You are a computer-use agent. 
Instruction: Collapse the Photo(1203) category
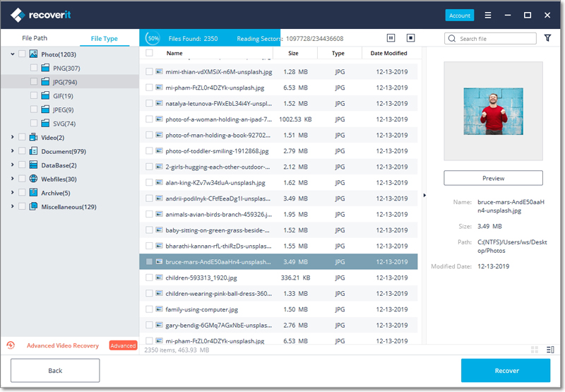[12, 54]
